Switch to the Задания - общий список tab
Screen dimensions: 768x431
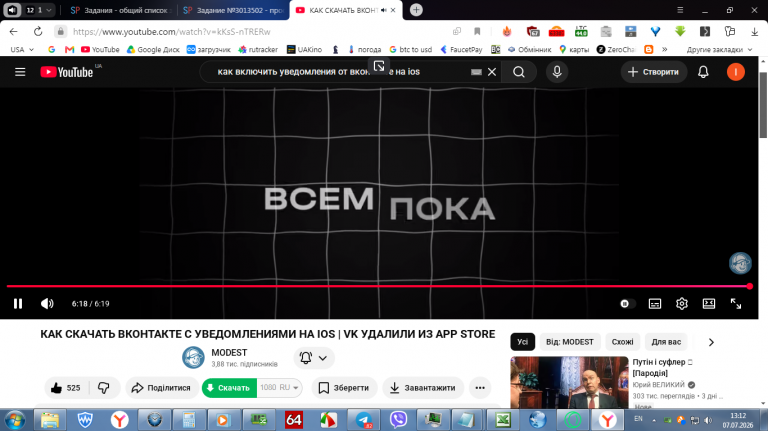pos(120,10)
